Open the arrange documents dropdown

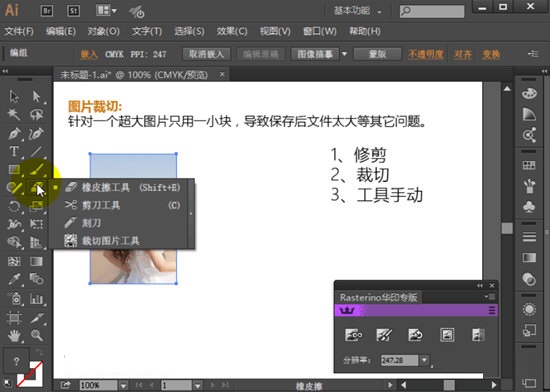[106, 11]
